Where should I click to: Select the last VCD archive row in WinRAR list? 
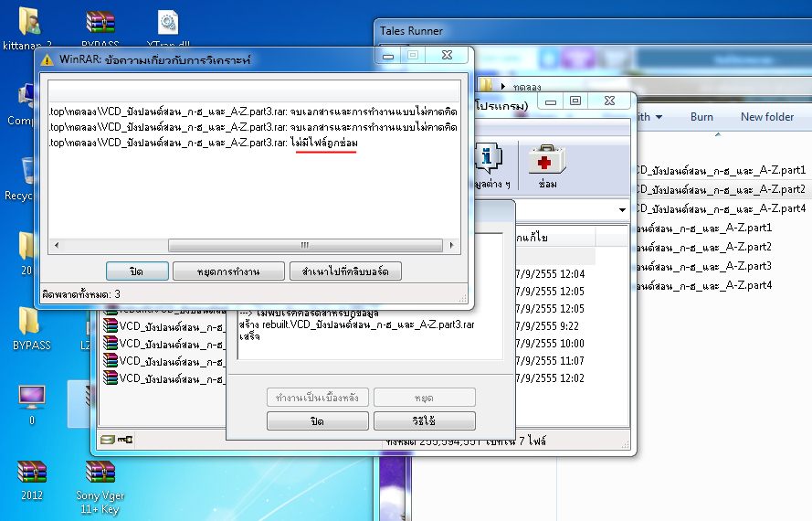pyautogui.click(x=163, y=378)
